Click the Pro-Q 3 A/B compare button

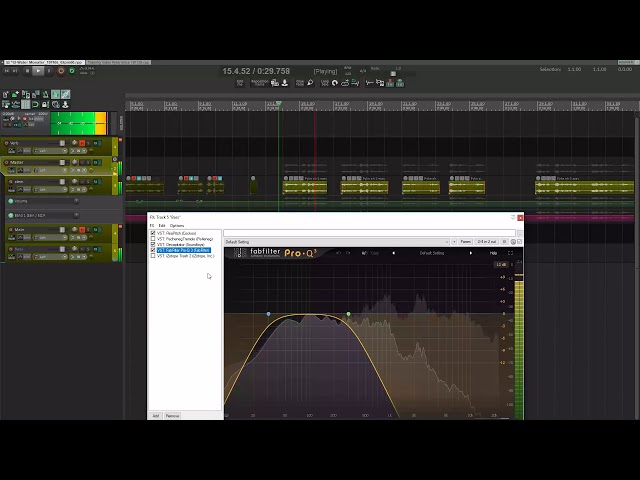coord(364,253)
